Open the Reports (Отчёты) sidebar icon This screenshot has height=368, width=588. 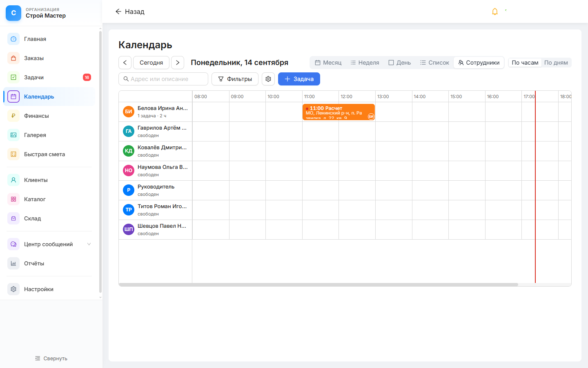(x=13, y=263)
